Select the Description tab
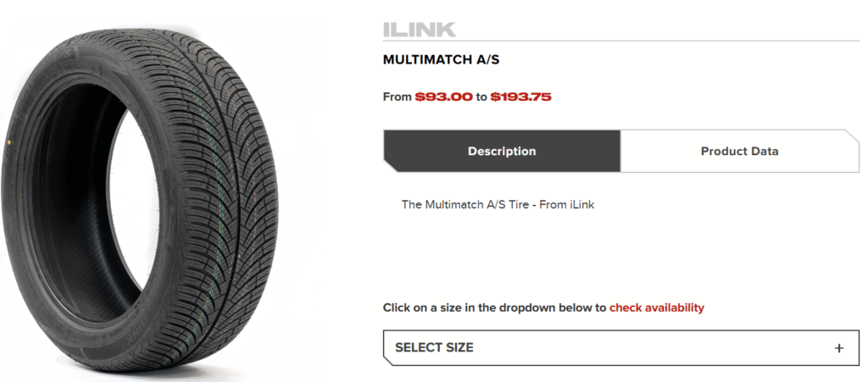 [502, 152]
